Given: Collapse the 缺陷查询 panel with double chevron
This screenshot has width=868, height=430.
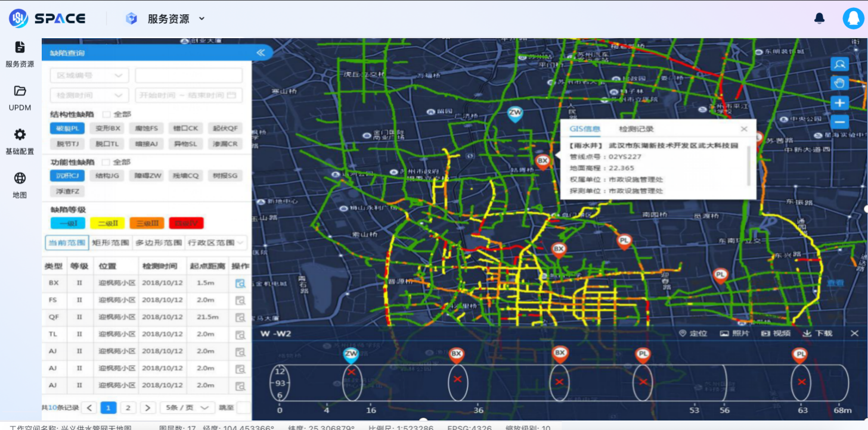Looking at the screenshot, I should click(x=261, y=53).
